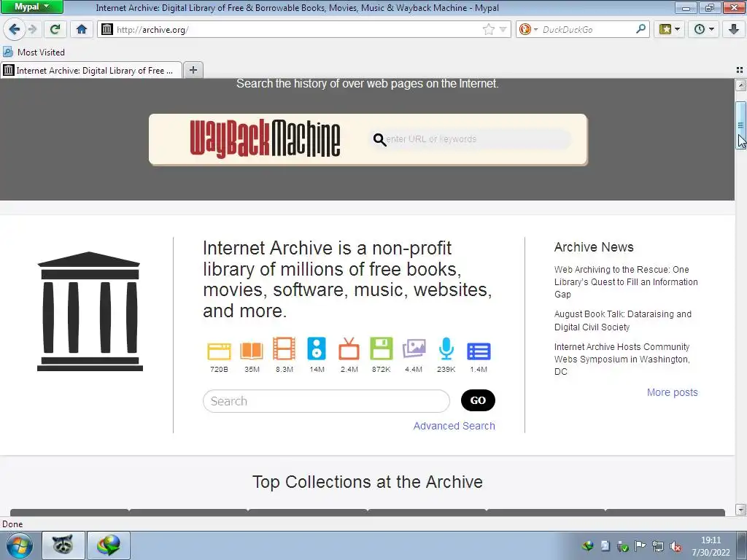Open the browser home page
Image resolution: width=747 pixels, height=560 pixels.
pos(82,29)
